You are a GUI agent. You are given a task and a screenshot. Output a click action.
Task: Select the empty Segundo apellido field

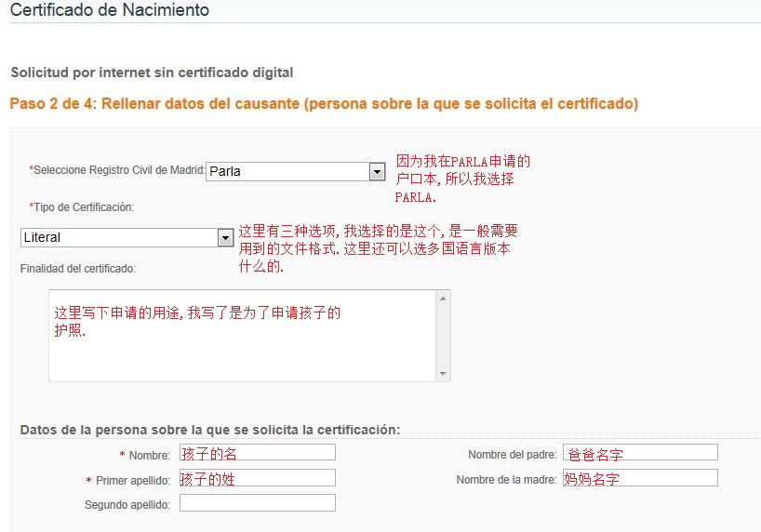(258, 503)
